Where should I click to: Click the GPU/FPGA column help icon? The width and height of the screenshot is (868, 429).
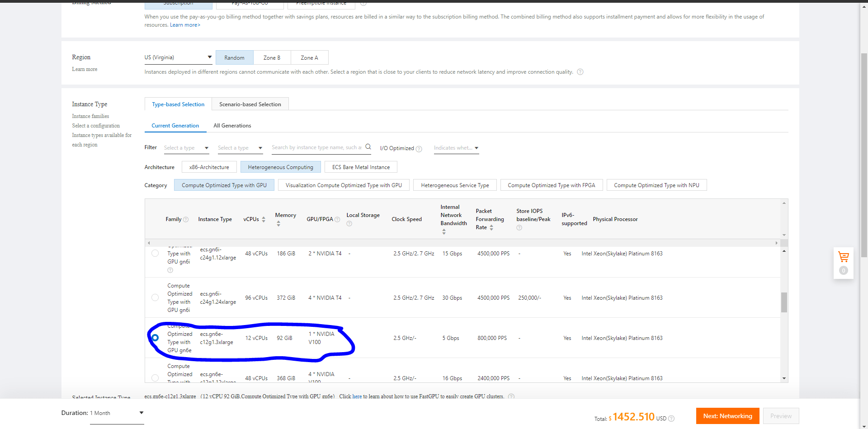tap(337, 219)
